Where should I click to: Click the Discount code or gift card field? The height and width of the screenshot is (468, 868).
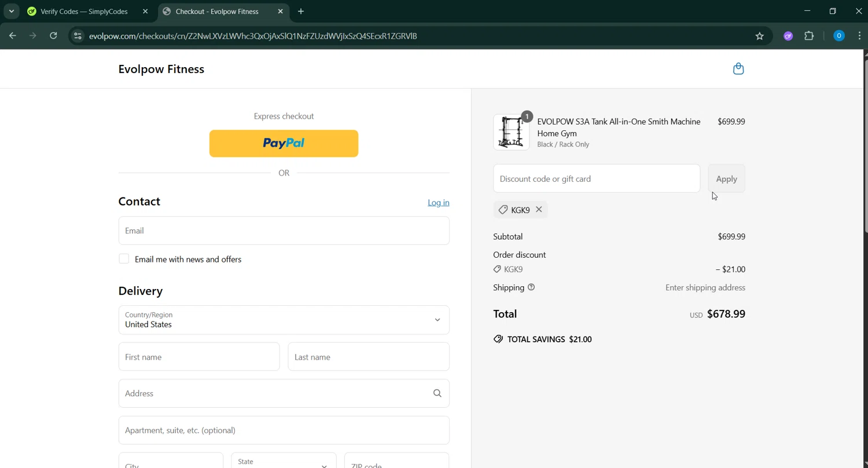[x=597, y=178]
